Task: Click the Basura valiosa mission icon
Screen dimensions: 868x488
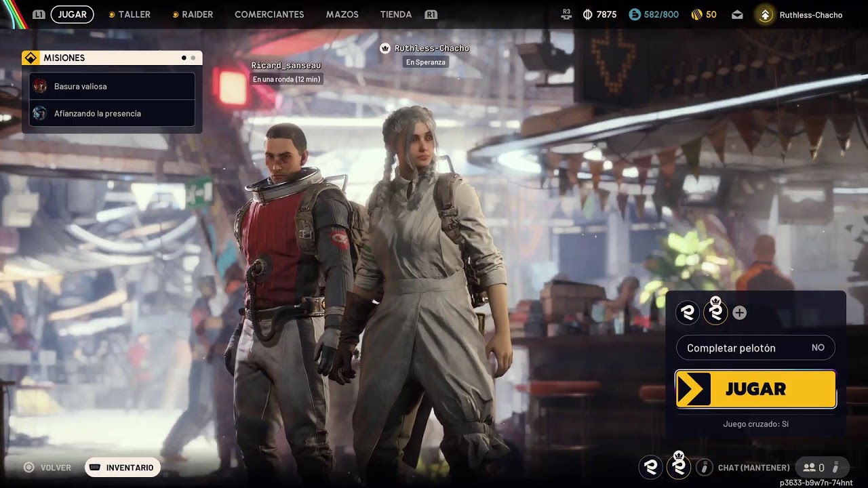Action: pyautogui.click(x=40, y=86)
